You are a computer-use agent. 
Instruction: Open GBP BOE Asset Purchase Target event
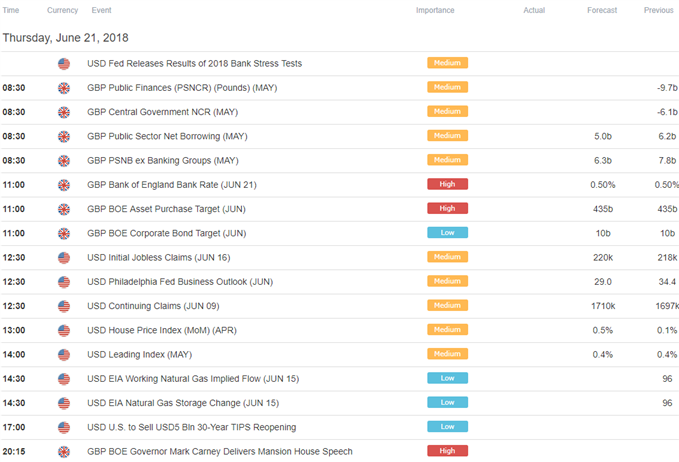coord(166,209)
